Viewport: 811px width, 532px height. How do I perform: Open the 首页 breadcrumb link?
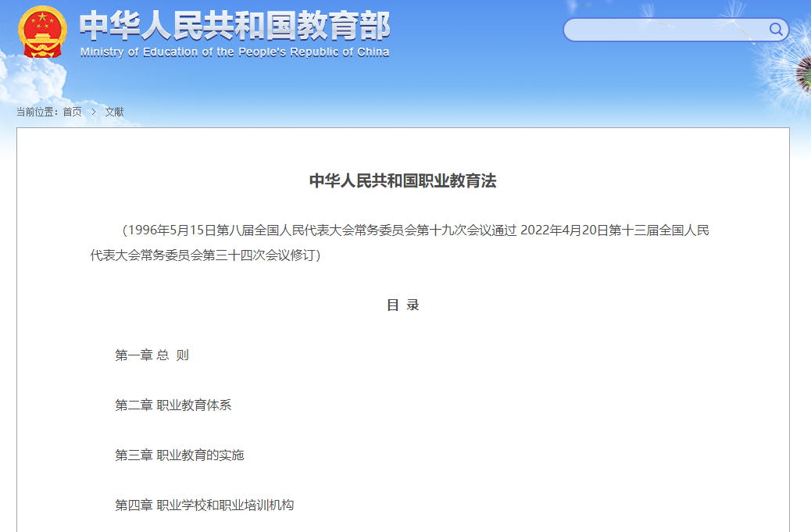tap(72, 112)
